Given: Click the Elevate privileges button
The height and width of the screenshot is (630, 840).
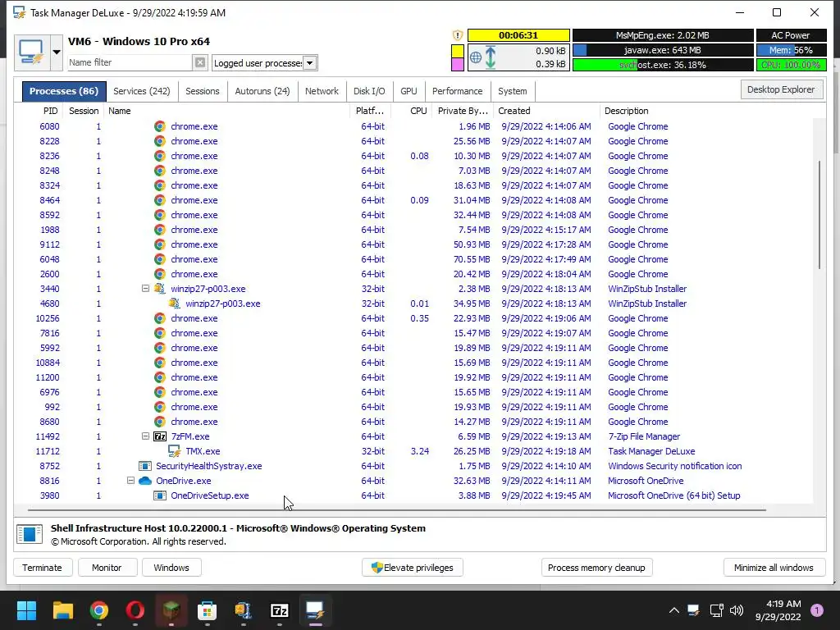Looking at the screenshot, I should pyautogui.click(x=412, y=568).
